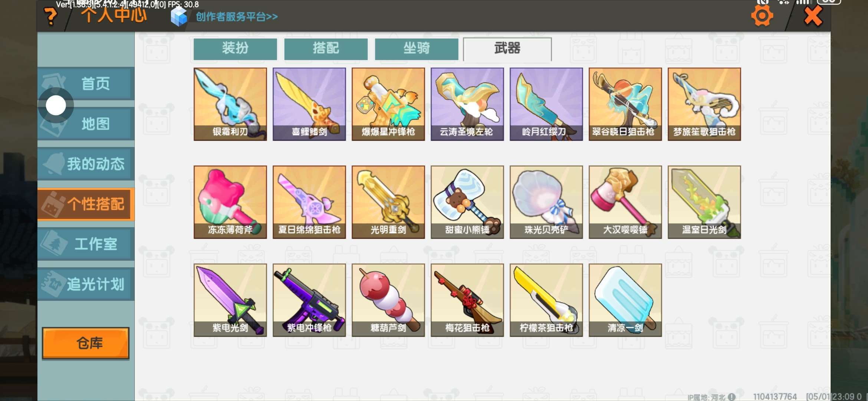The width and height of the screenshot is (868, 401).
Task: Select the 清凉一剑 popsicle sword
Action: pos(625,300)
